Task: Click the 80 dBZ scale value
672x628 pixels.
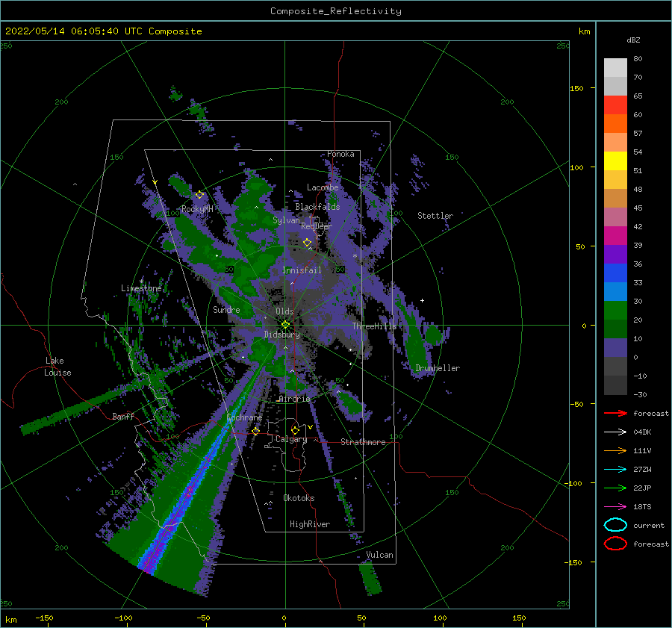Action: tap(638, 59)
